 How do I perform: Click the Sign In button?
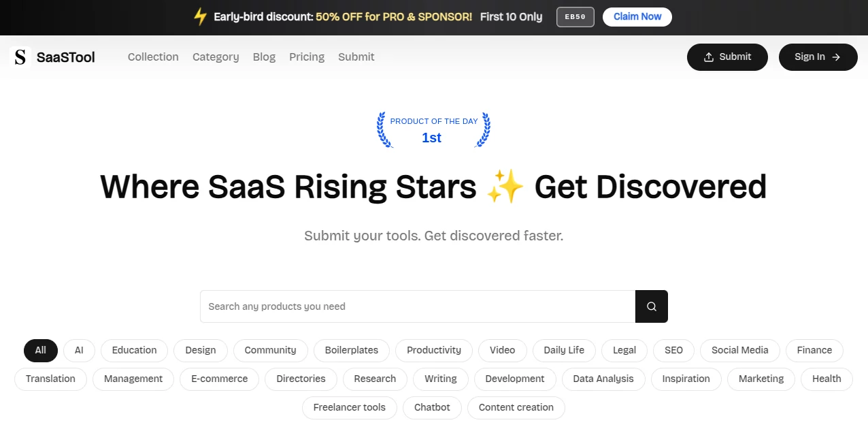(818, 57)
